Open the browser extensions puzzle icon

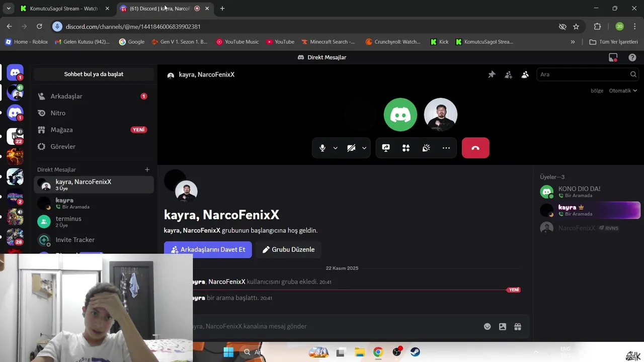(597, 27)
